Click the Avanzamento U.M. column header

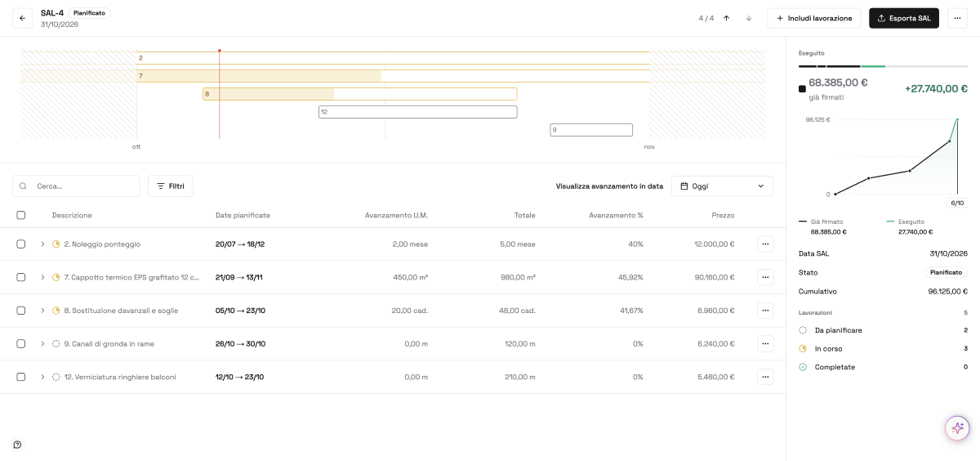(x=396, y=215)
